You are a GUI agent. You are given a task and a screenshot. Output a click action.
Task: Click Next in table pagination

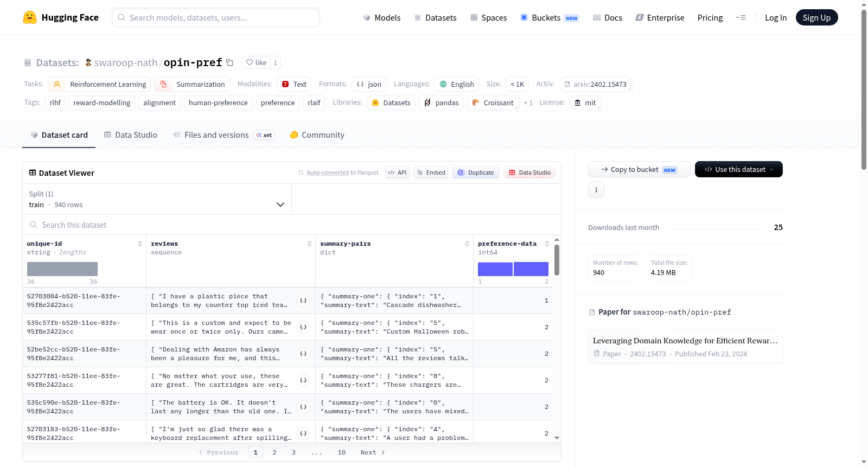[x=373, y=452]
